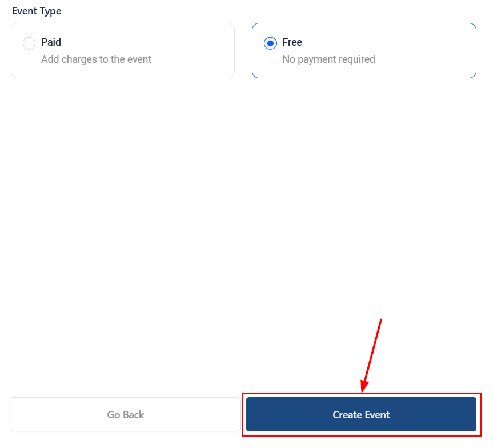The width and height of the screenshot is (493, 448).
Task: Click the "Go Back" button text
Action: [x=126, y=415]
